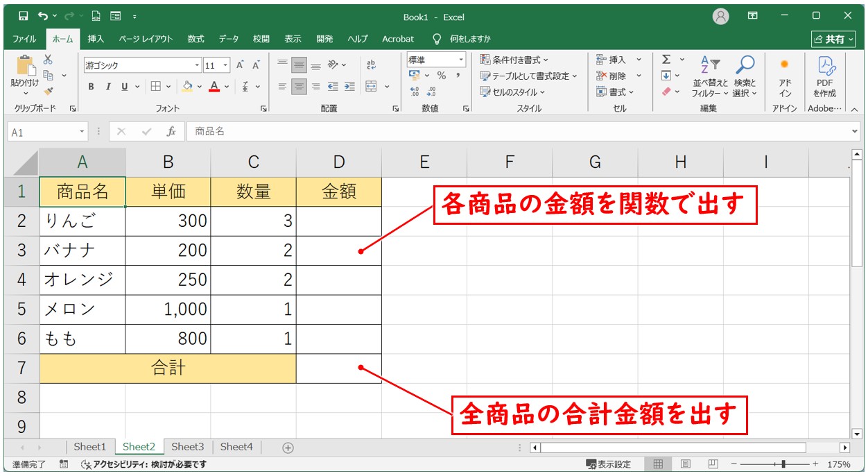Click the Clear eraser icon
Viewport: 868px width, 476px height.
666,91
